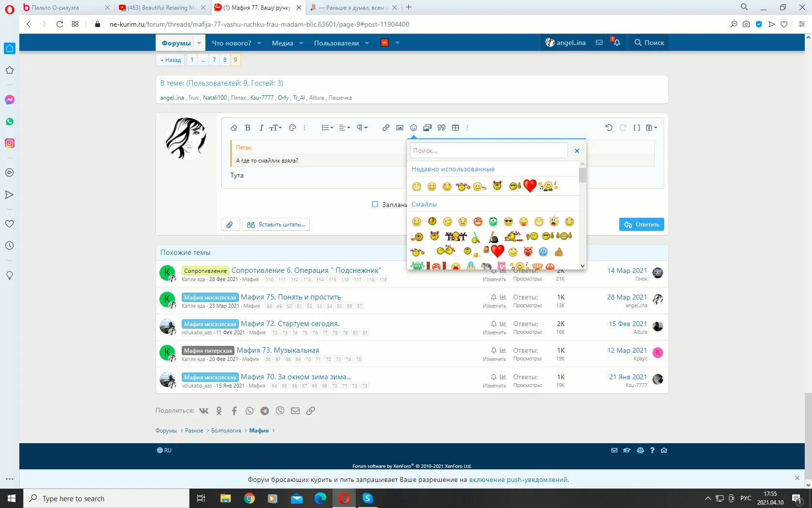Open the paragraph format dropdown
This screenshot has width=812, height=508.
click(x=362, y=128)
